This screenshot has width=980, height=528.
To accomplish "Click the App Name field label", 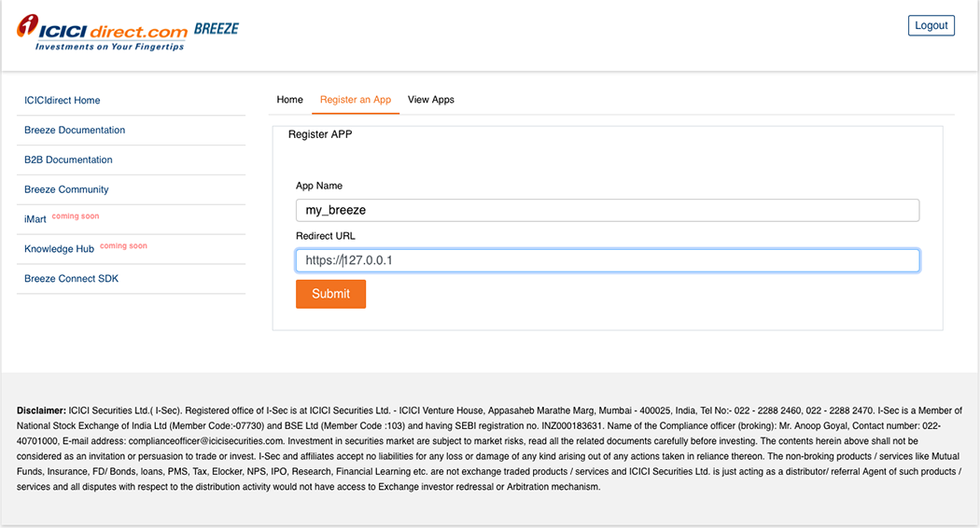I will tap(319, 187).
